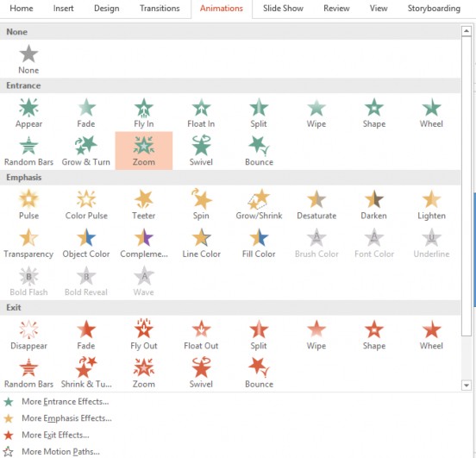Choose the Fly In entrance animation

[x=144, y=113]
